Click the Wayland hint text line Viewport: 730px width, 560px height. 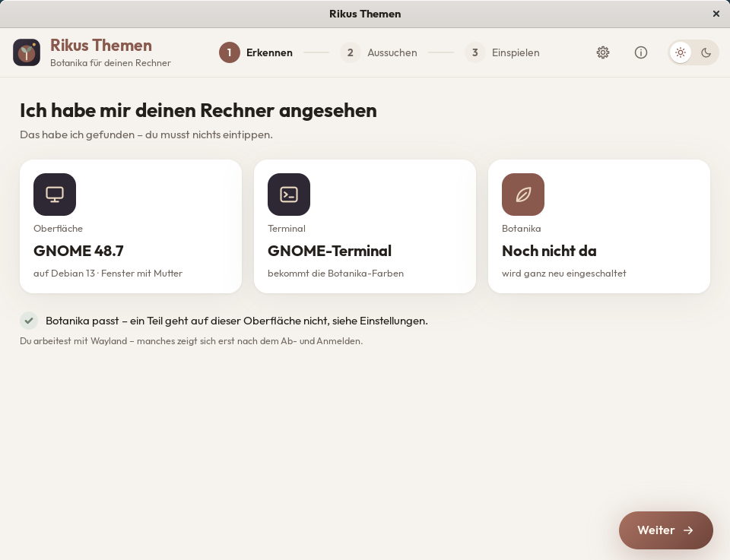[x=192, y=341]
